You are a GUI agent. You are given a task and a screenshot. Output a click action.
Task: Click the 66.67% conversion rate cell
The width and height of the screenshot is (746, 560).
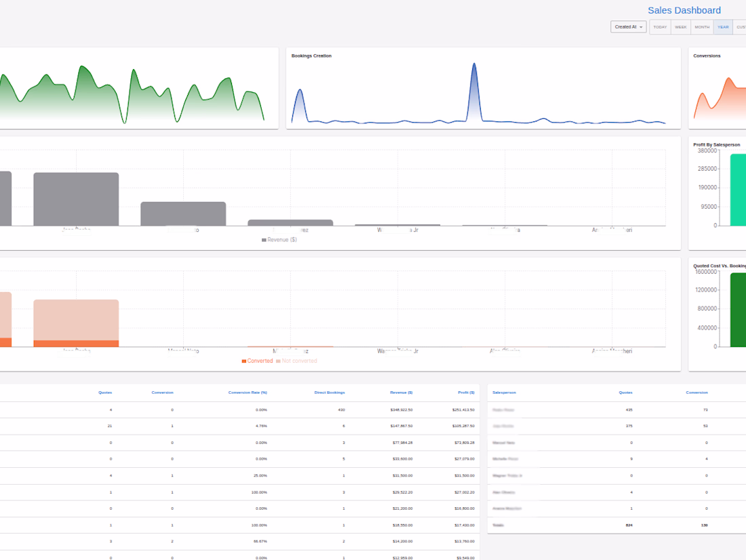[x=260, y=541]
